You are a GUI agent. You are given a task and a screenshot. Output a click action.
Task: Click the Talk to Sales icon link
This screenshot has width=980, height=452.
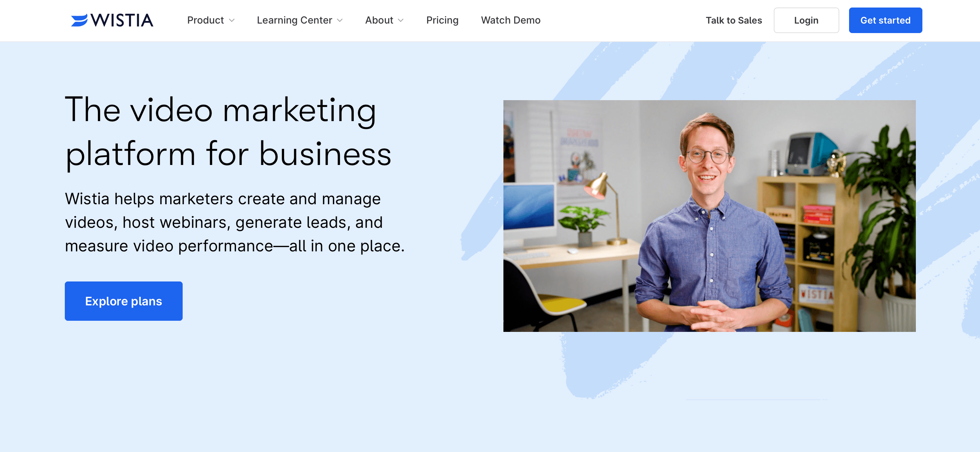(x=733, y=20)
